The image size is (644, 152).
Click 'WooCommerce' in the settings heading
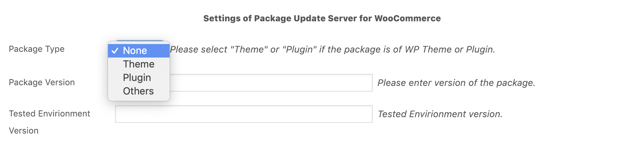(407, 18)
